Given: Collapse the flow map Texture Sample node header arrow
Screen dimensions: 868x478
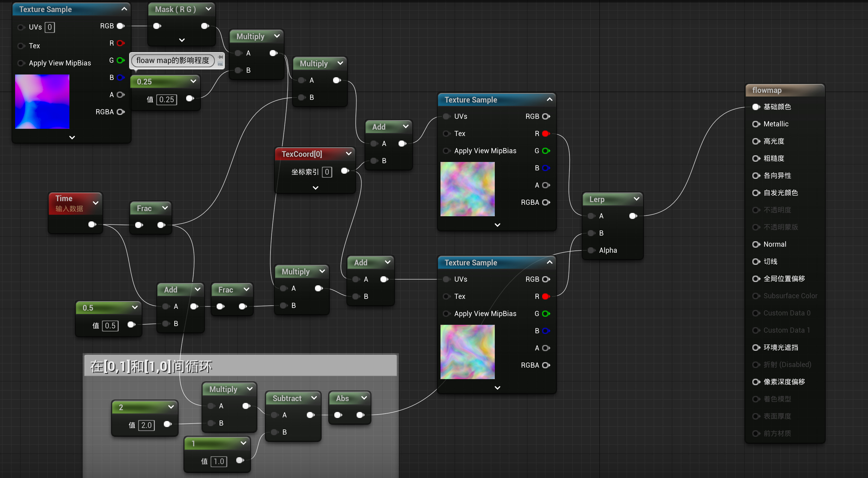Looking at the screenshot, I should pyautogui.click(x=124, y=9).
